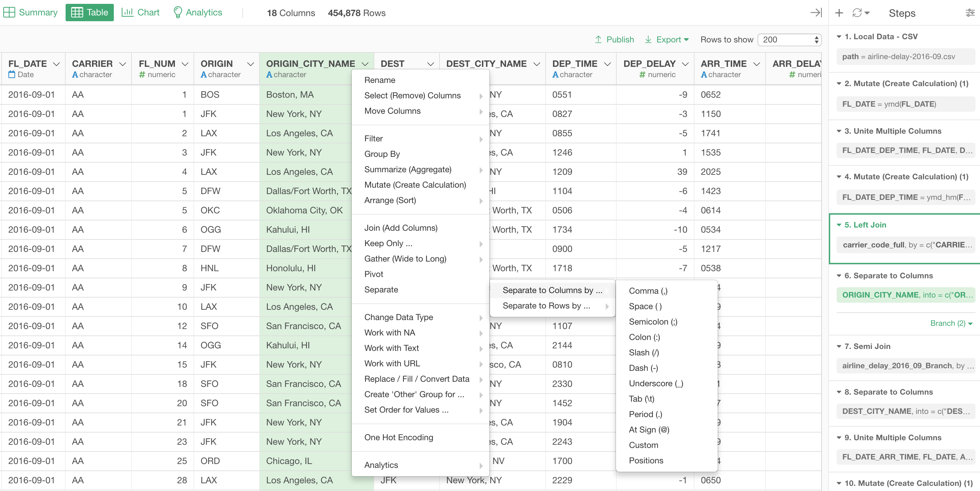Screen dimensions: 980x491
Task: Open CARRIER column menu chevron
Action: click(122, 64)
